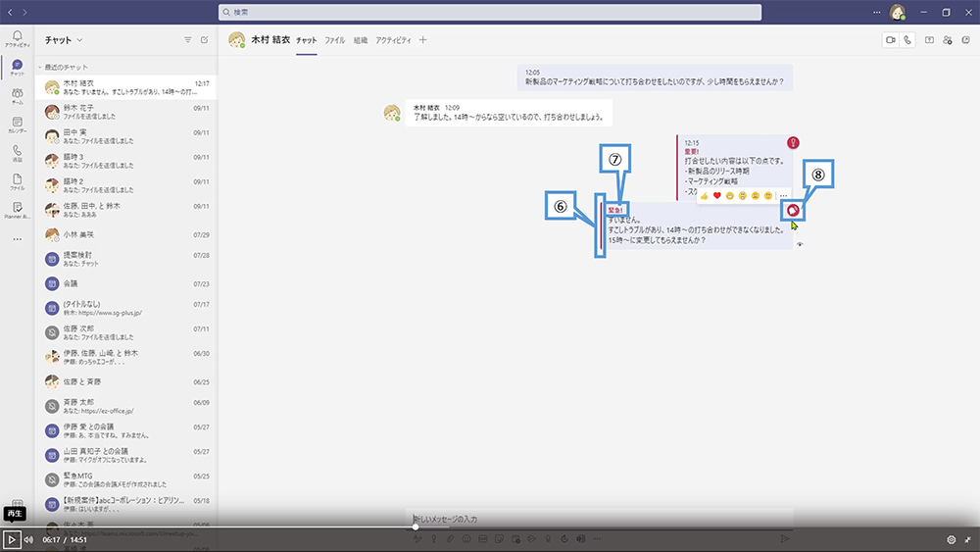Screen dimensions: 980x552
Task: Start a video call with 木村 結衣
Action: coord(891,40)
